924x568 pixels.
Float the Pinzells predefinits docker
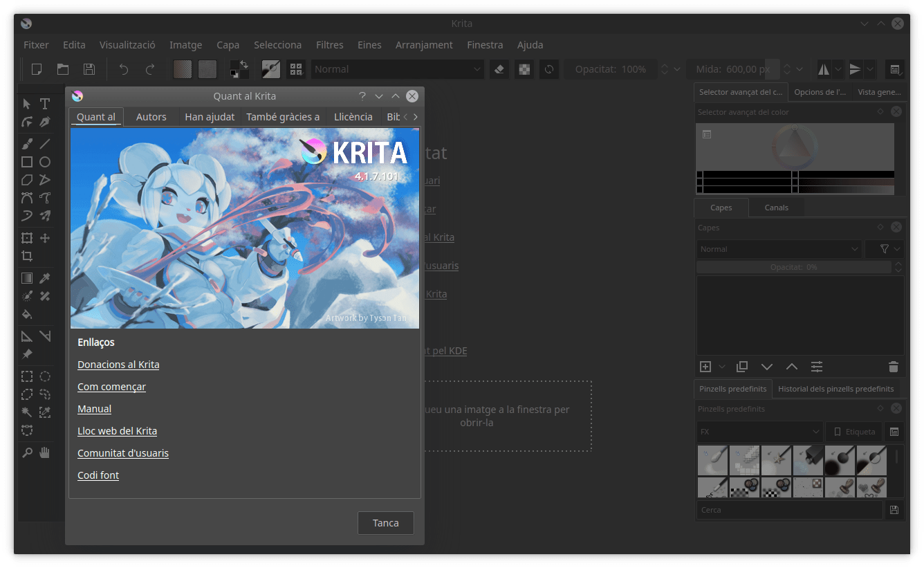(880, 408)
